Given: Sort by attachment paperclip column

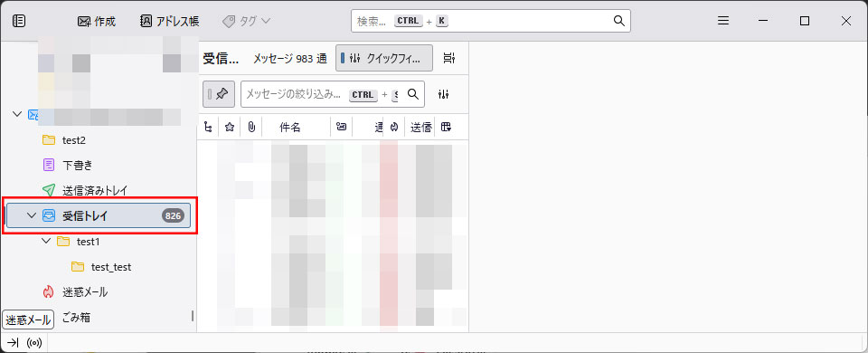Looking at the screenshot, I should pos(251,128).
